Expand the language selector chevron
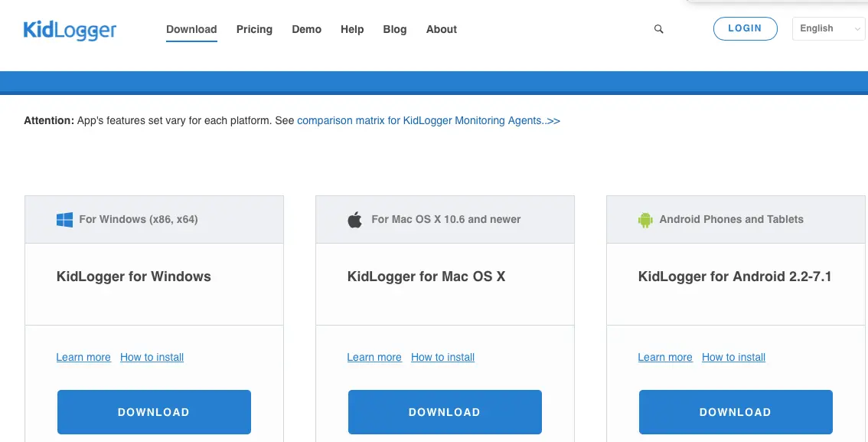This screenshot has height=442, width=868. pos(857,29)
